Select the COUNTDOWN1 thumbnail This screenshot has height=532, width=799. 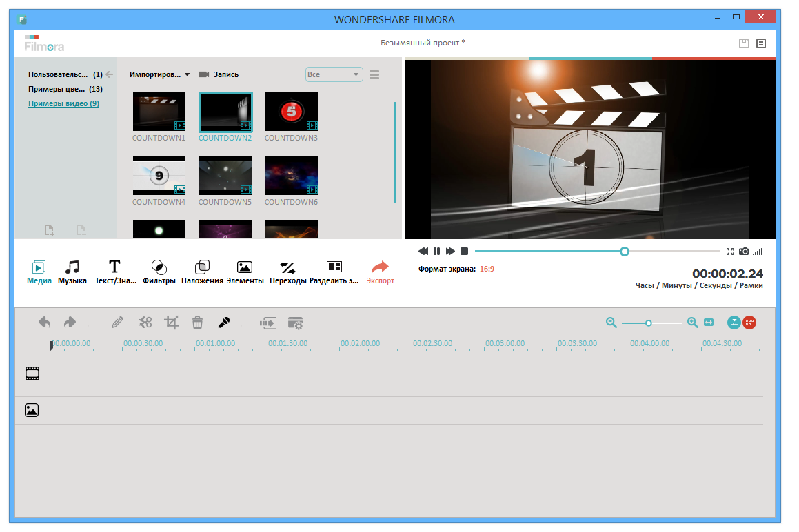(159, 111)
